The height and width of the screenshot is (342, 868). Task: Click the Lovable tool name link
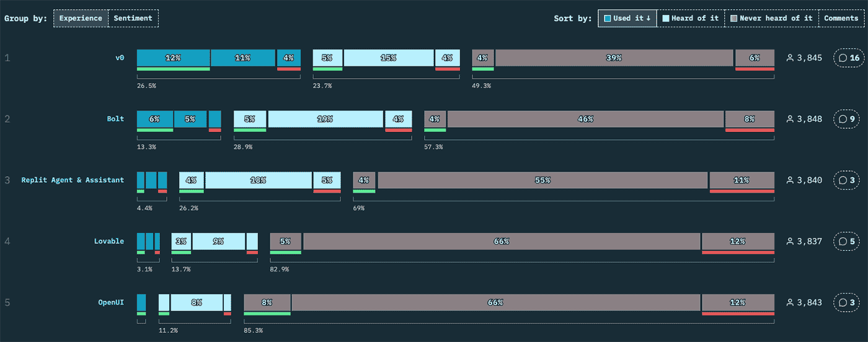(x=109, y=241)
